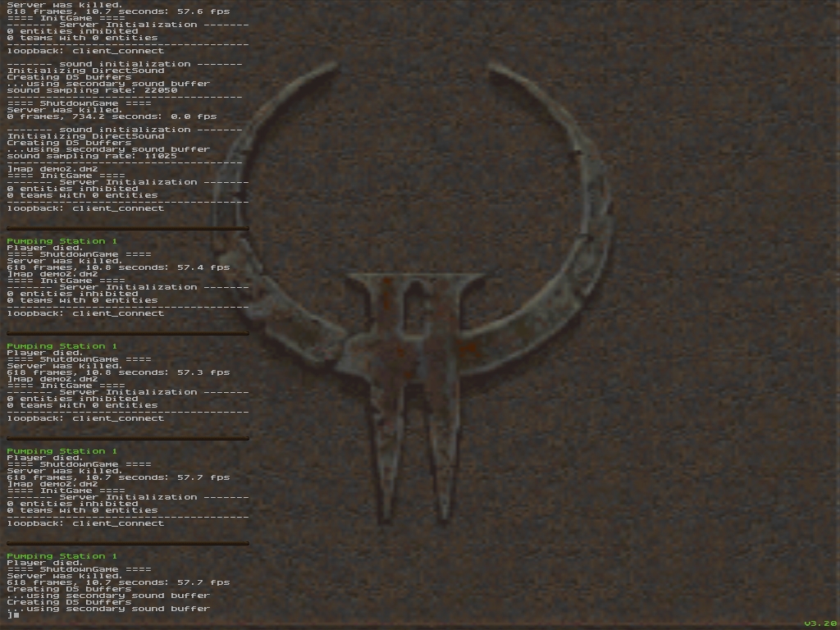Select the line ending in 57.6 fps

(118, 11)
